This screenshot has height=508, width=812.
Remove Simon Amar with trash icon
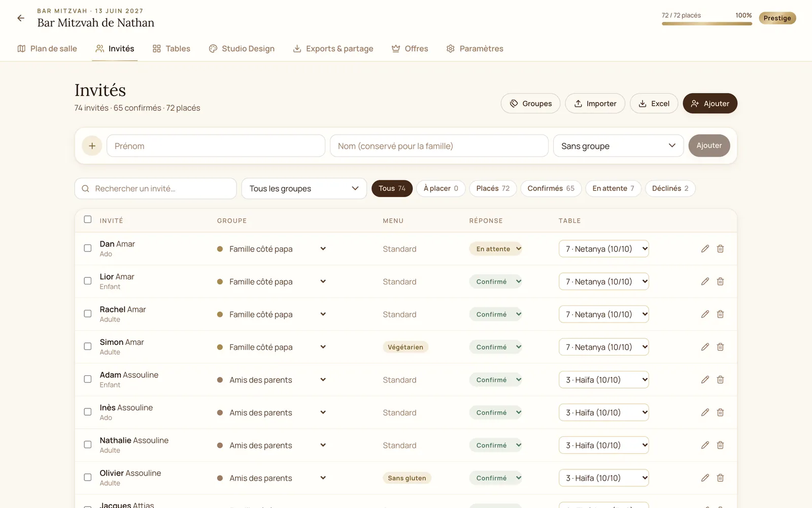pyautogui.click(x=720, y=347)
